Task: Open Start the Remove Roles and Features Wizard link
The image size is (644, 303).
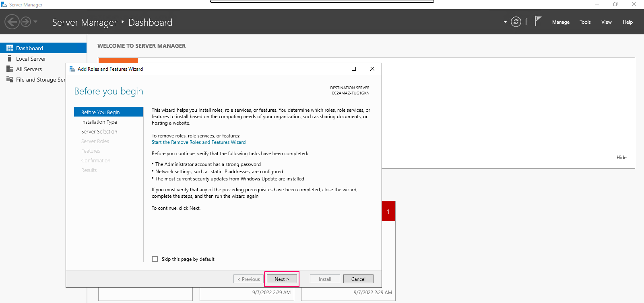Action: pyautogui.click(x=198, y=142)
